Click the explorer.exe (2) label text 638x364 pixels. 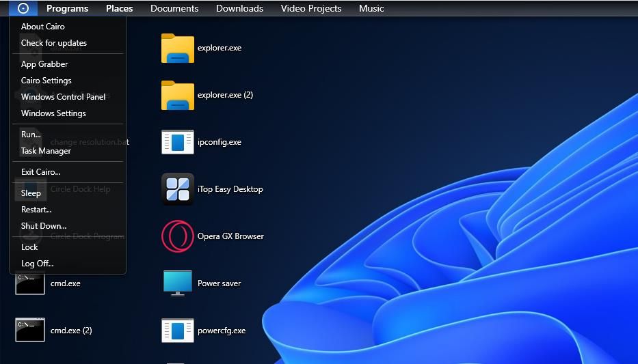pos(225,95)
